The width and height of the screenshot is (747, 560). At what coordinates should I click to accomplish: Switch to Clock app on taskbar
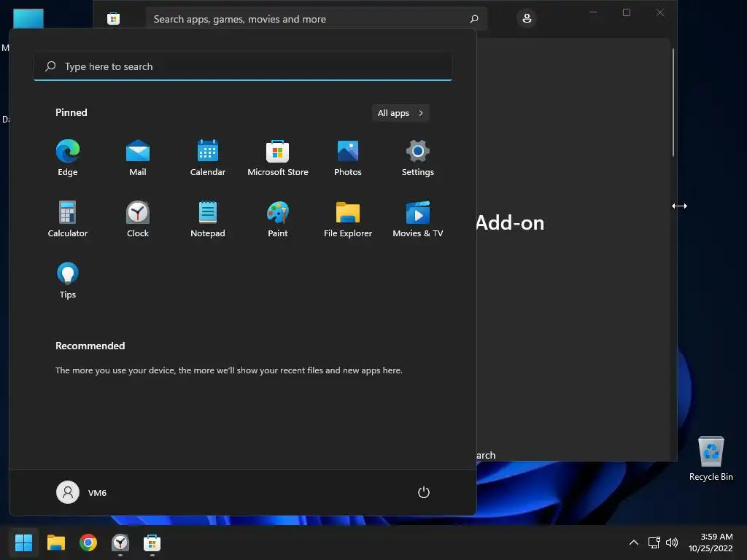click(x=120, y=542)
